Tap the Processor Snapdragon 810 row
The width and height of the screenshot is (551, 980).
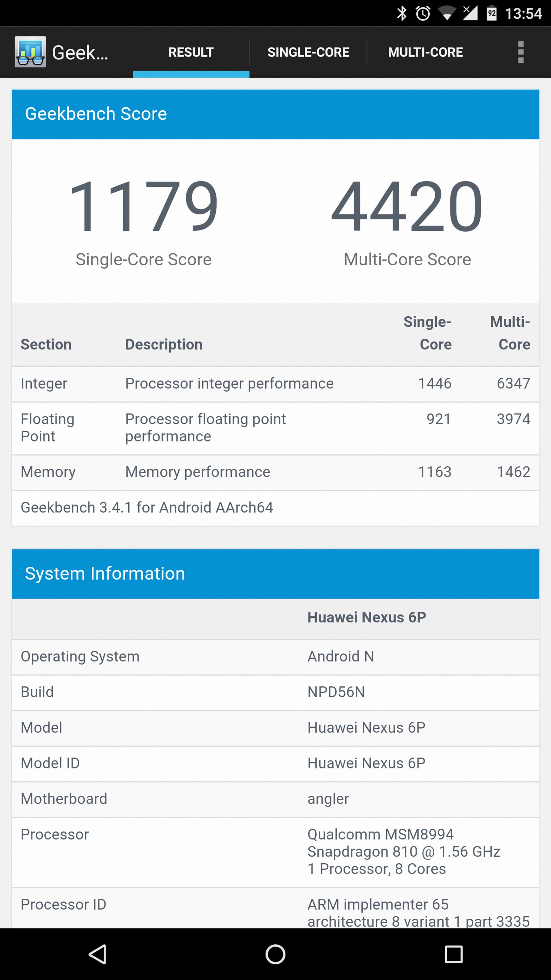tap(275, 851)
